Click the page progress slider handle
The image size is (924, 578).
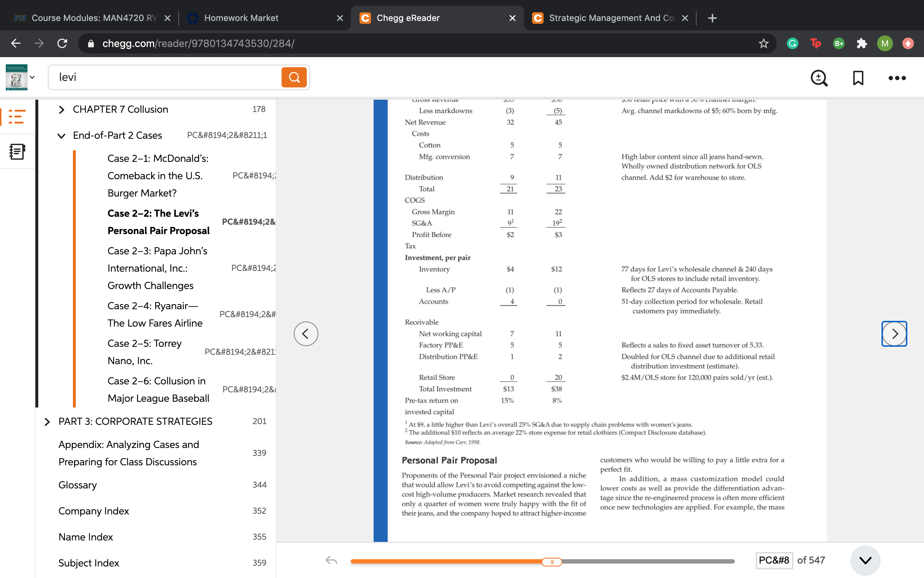(552, 561)
